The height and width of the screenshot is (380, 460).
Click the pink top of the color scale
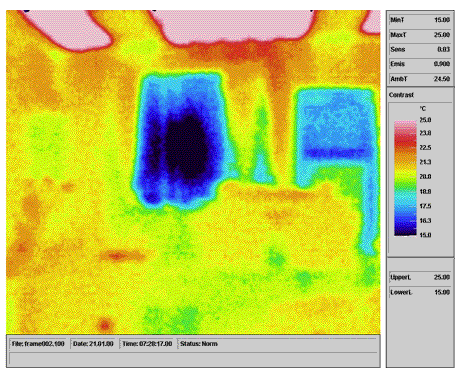[x=405, y=125]
